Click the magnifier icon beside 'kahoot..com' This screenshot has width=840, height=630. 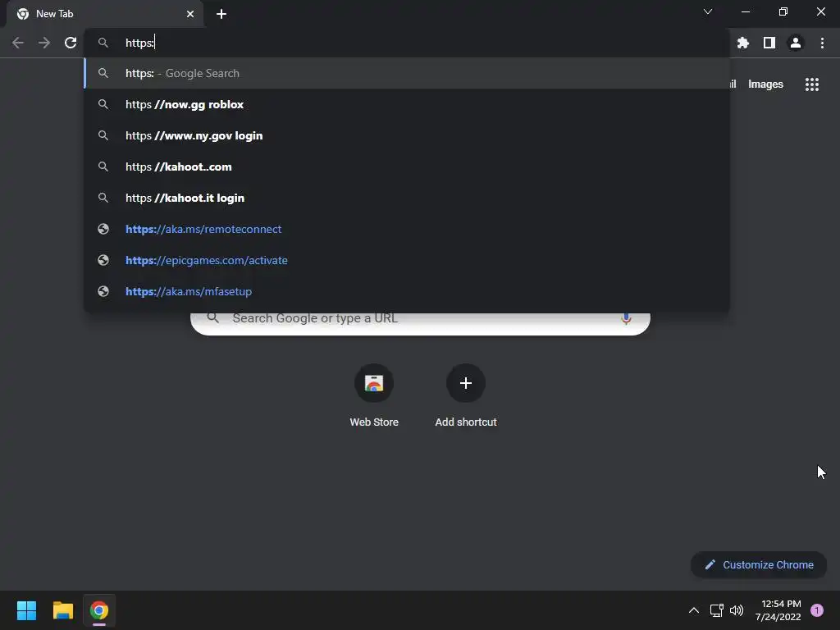pos(103,167)
